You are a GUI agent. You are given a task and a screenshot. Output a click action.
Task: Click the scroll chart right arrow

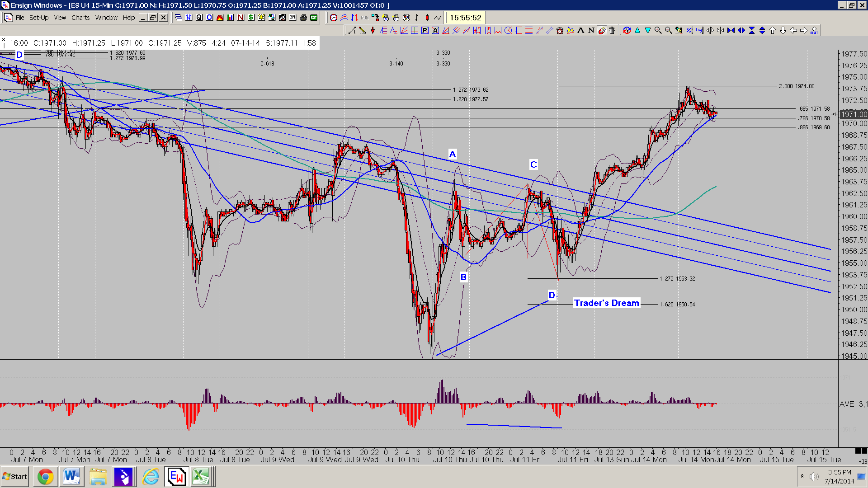tap(803, 30)
